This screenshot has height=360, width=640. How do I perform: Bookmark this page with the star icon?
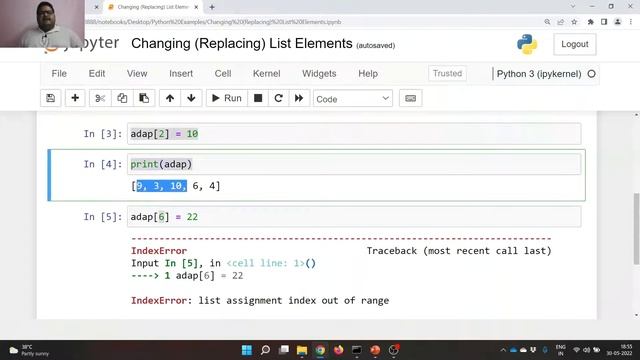(x=574, y=22)
